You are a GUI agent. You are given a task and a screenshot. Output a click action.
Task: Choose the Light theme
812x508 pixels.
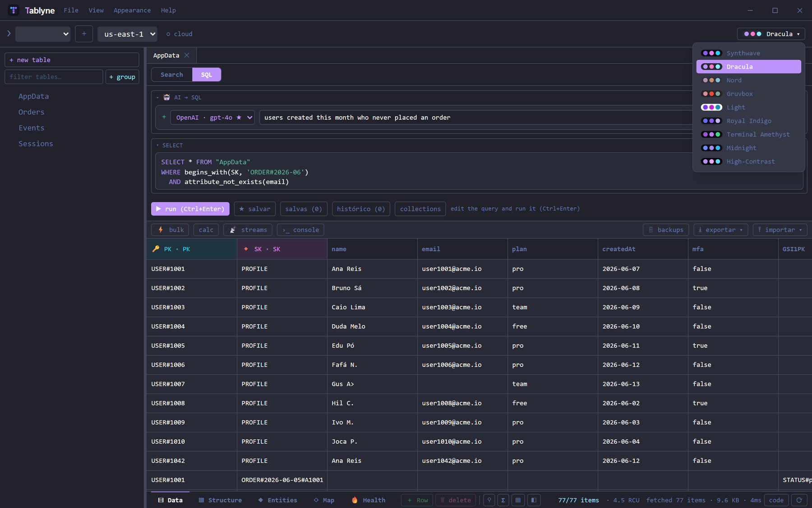[x=749, y=107]
